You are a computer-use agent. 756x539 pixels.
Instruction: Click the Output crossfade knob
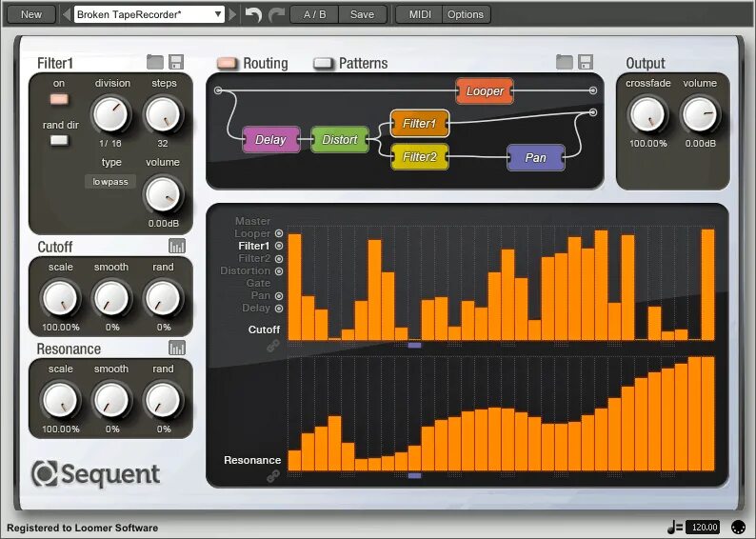click(x=647, y=114)
